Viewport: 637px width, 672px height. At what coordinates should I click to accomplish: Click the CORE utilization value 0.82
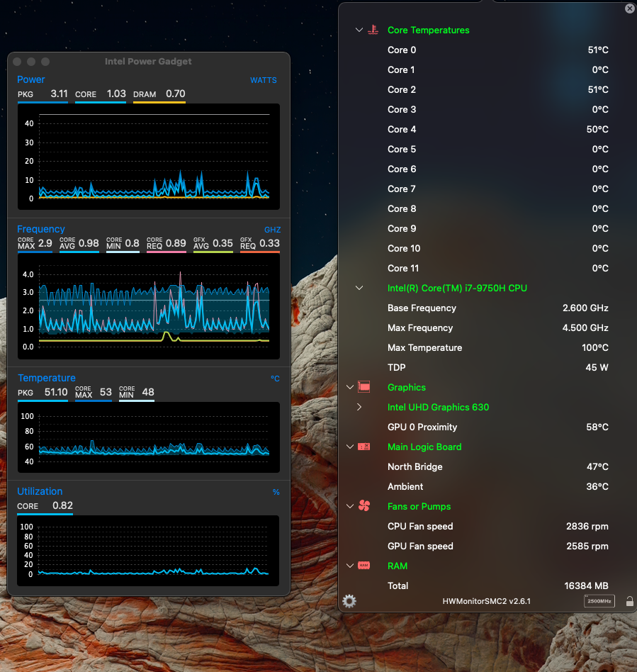pyautogui.click(x=62, y=505)
